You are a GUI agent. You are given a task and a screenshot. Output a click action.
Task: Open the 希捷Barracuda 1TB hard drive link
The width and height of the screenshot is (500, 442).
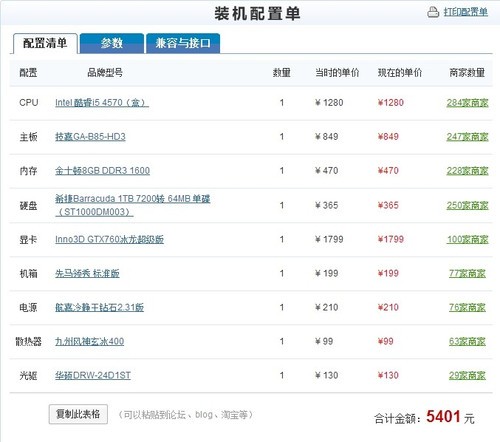(x=132, y=205)
